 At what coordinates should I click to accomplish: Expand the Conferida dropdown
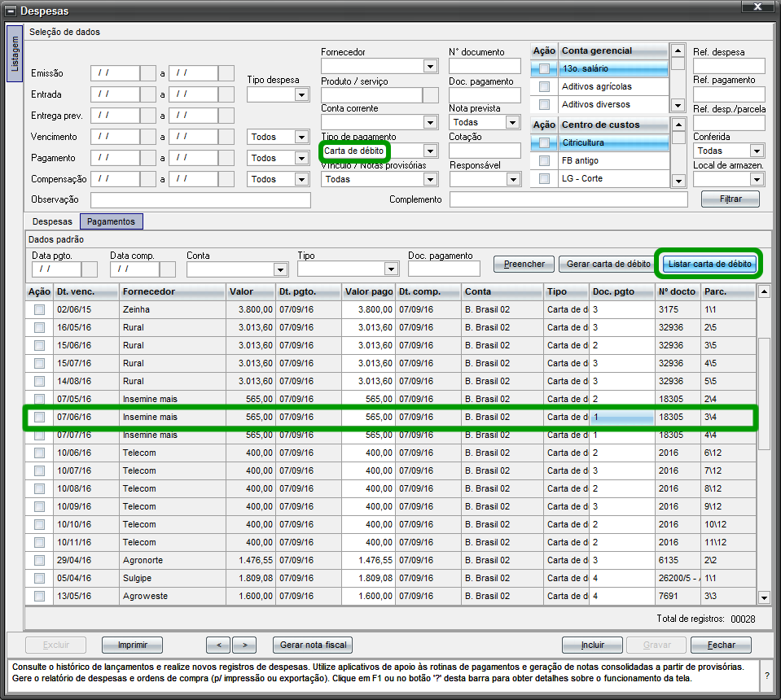point(757,151)
